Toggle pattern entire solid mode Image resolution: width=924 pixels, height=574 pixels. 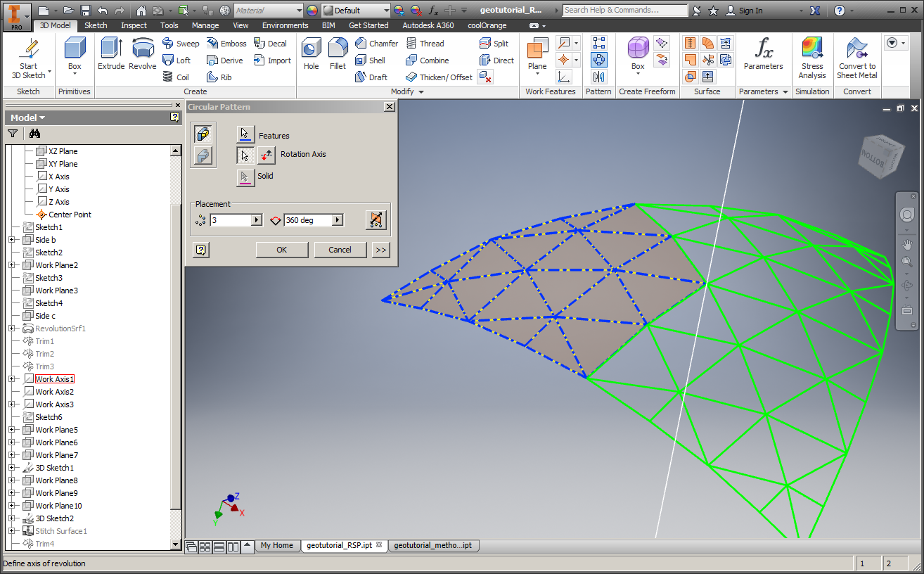coord(203,155)
